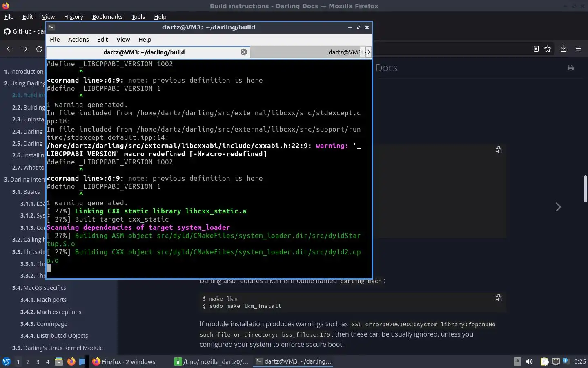
Task: Open 3.4.3. Commpage in sidebar
Action: 44,324
